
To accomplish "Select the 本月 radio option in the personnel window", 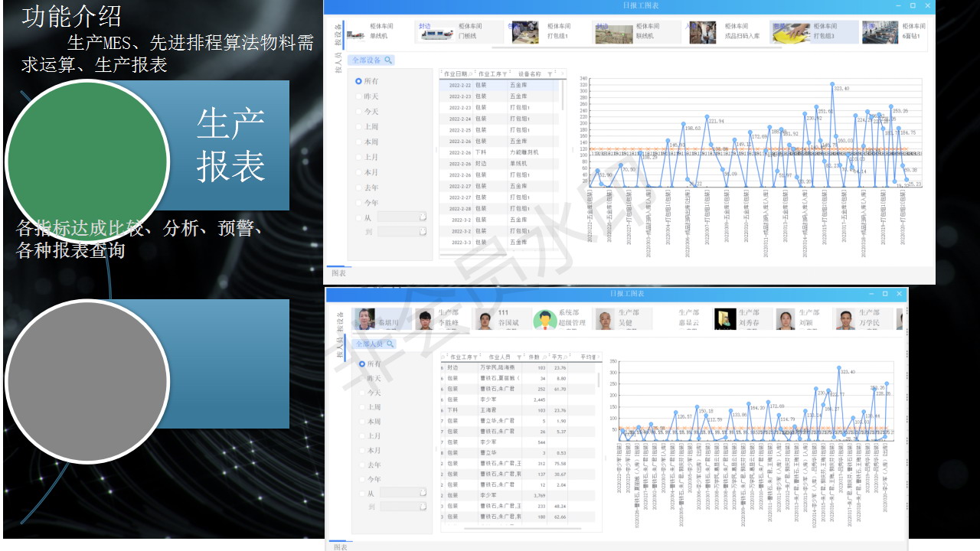I will 363,451.
